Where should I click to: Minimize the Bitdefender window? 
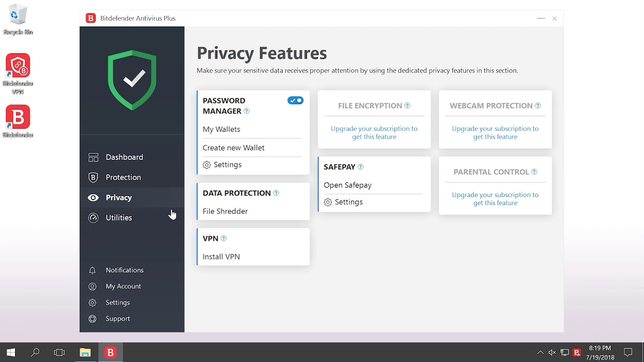[x=541, y=19]
